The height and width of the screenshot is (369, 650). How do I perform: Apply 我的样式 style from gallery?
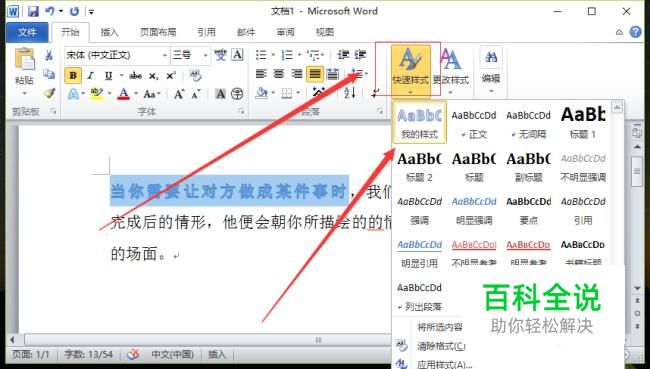tap(420, 122)
